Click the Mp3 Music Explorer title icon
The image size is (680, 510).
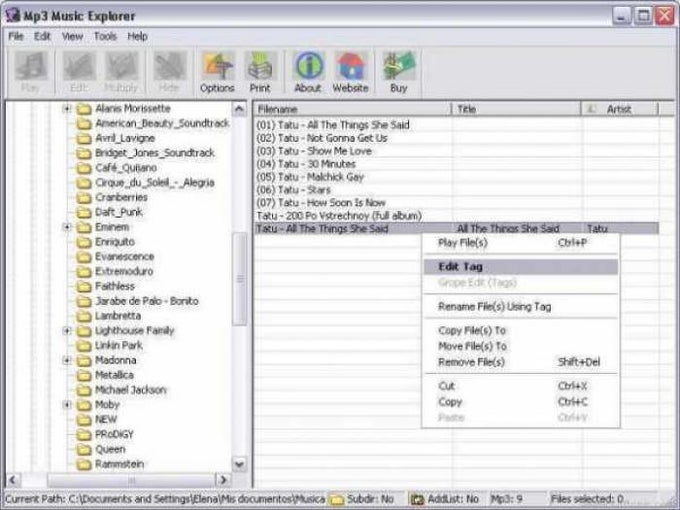12,15
